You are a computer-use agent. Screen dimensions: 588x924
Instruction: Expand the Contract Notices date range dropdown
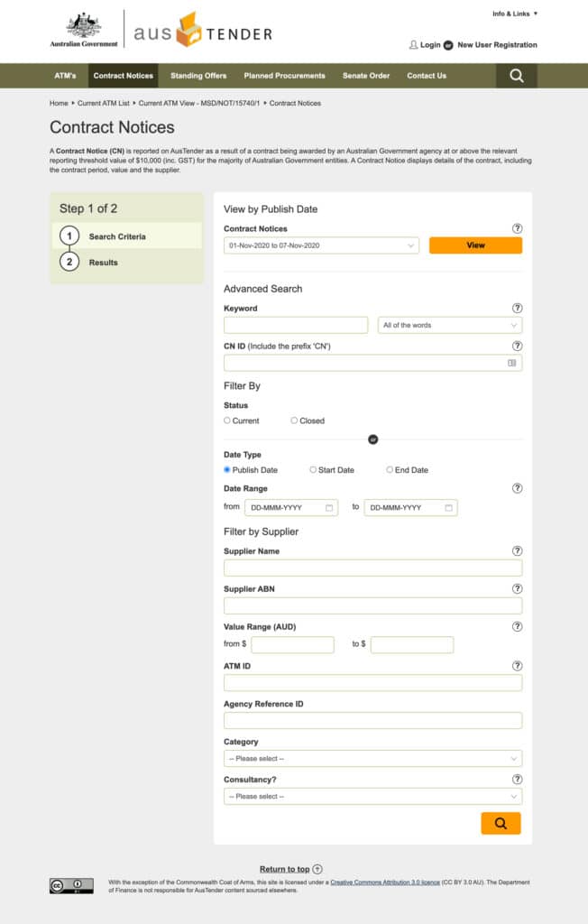(x=321, y=245)
